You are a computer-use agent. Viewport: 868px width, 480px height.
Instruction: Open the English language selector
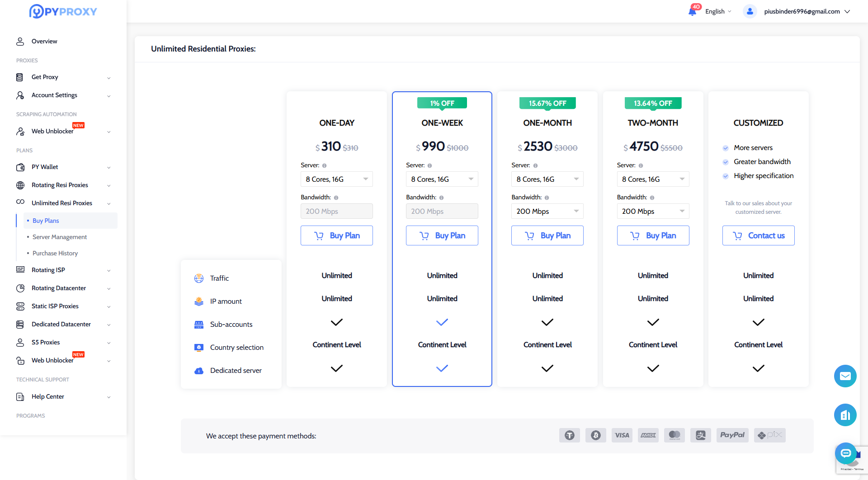717,11
